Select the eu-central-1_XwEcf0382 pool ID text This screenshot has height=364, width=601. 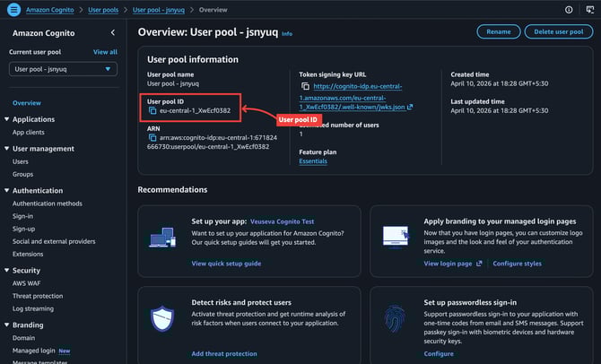click(x=195, y=111)
